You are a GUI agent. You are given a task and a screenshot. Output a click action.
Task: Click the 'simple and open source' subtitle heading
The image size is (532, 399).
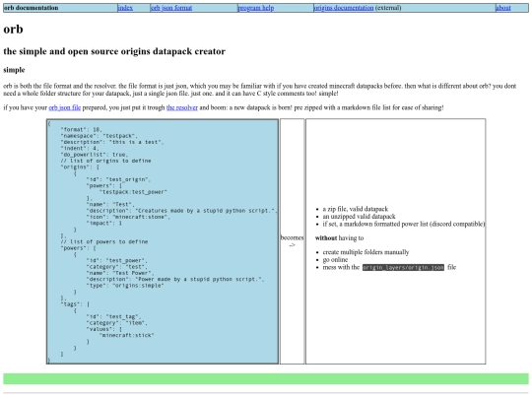pyautogui.click(x=114, y=51)
